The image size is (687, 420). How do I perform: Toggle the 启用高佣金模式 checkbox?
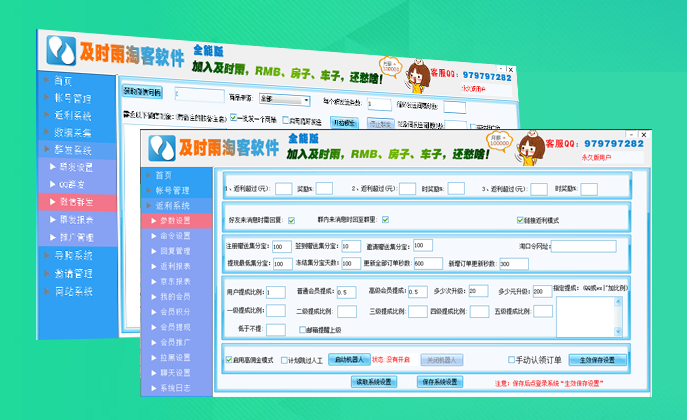230,359
